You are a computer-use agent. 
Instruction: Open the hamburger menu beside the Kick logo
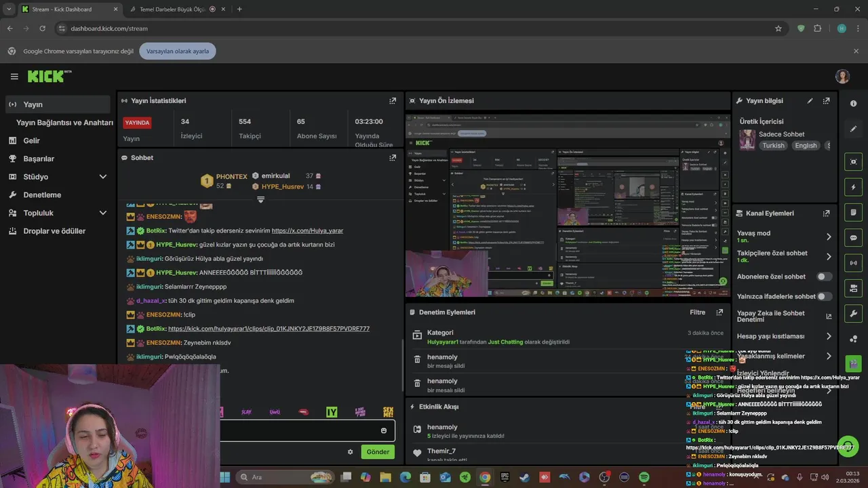[14, 77]
